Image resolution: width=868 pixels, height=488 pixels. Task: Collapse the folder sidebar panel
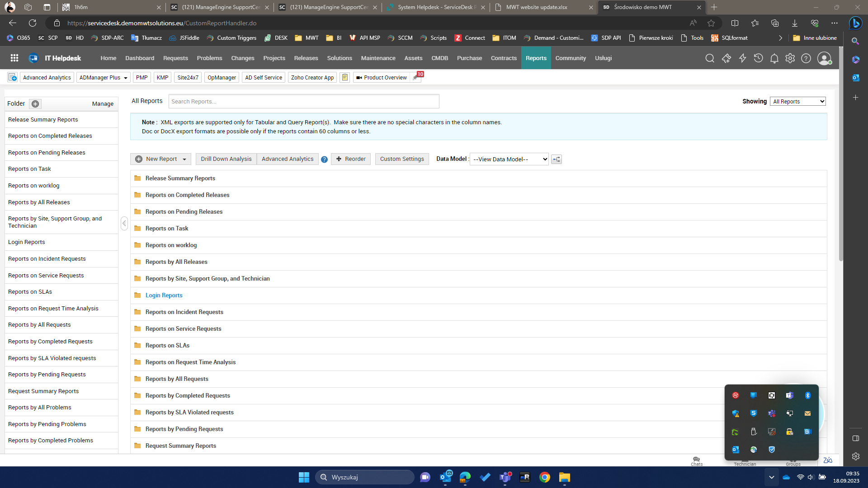point(124,223)
